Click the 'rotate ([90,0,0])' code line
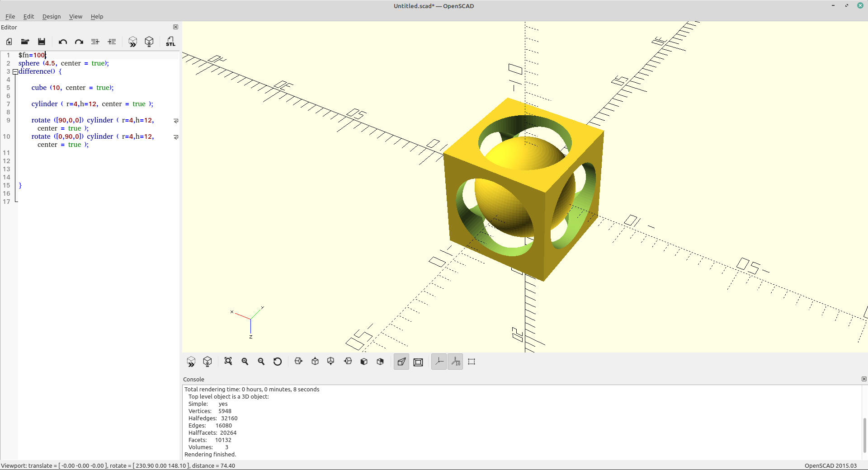Viewport: 868px width, 470px height. click(93, 124)
